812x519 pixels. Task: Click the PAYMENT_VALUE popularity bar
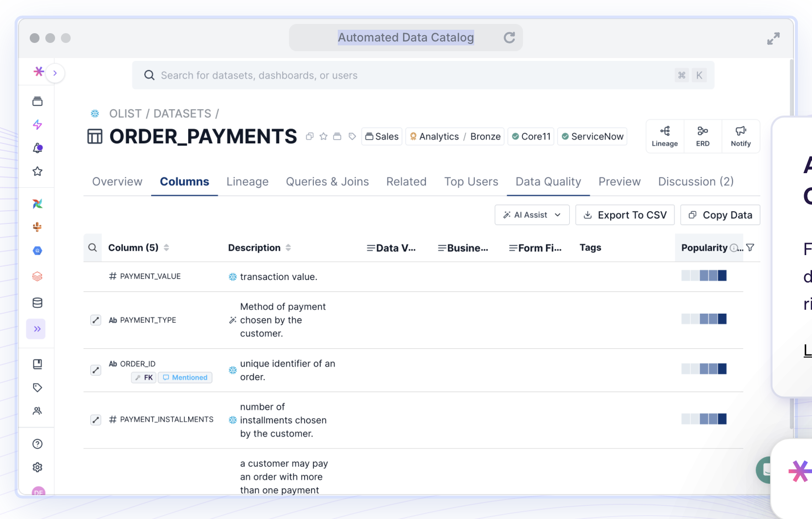point(704,276)
